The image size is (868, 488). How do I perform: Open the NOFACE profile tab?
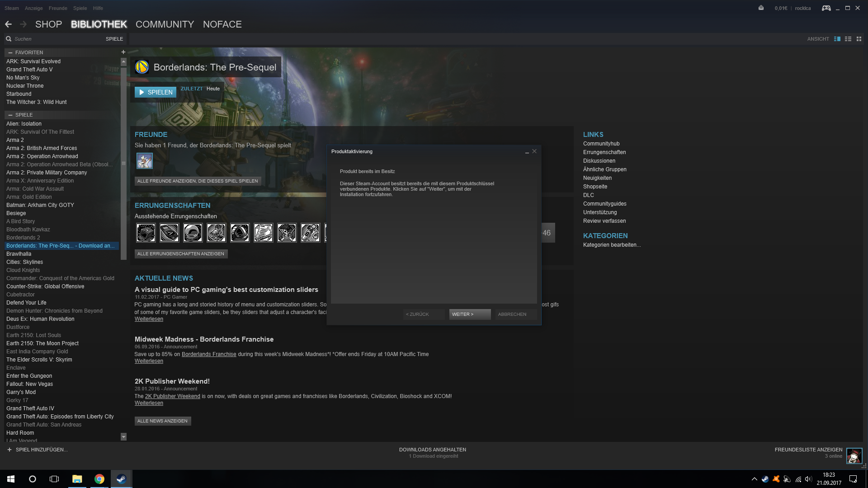pyautogui.click(x=222, y=24)
